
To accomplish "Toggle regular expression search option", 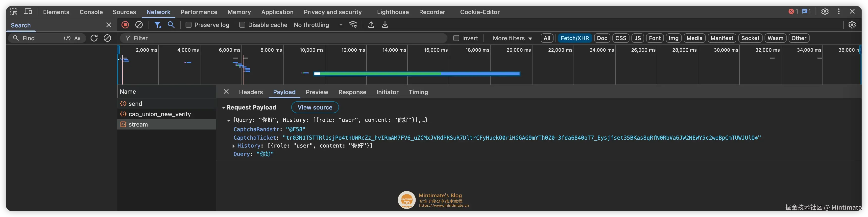I will click(67, 38).
